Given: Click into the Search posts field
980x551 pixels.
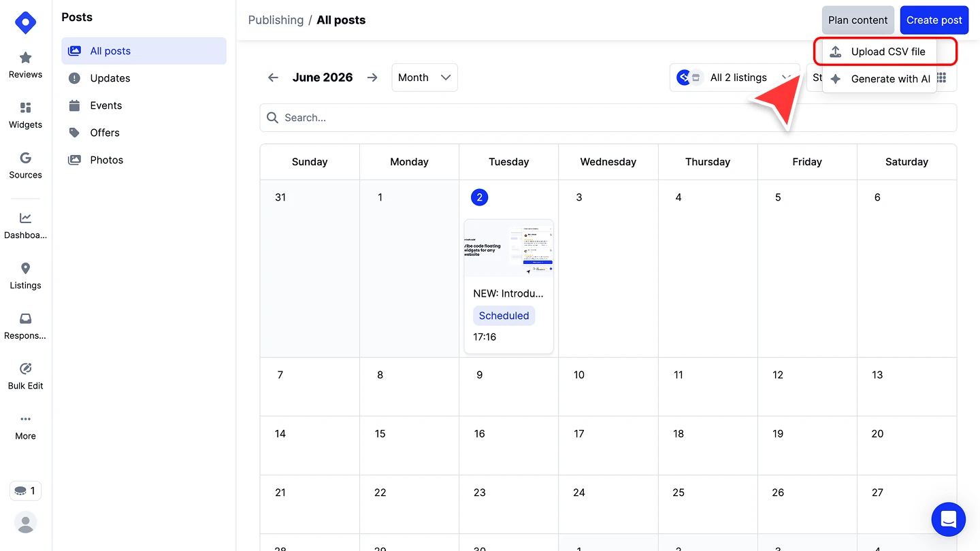Looking at the screenshot, I should (x=608, y=118).
